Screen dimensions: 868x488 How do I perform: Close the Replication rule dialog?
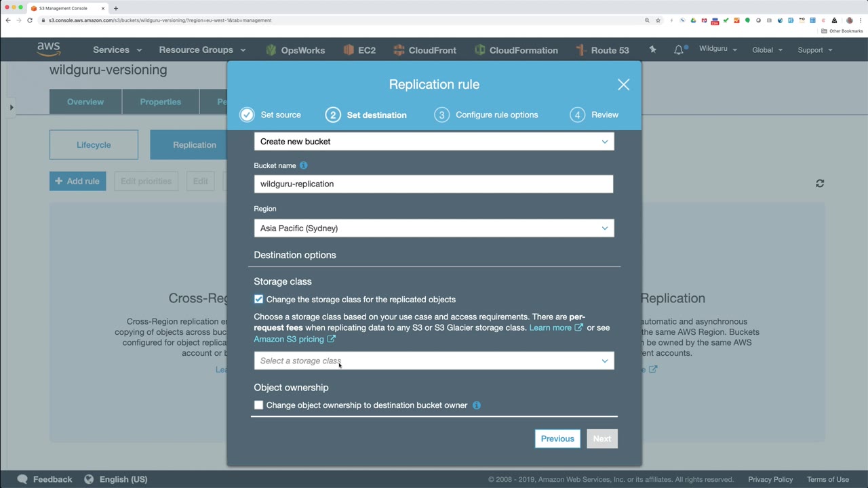coord(624,85)
